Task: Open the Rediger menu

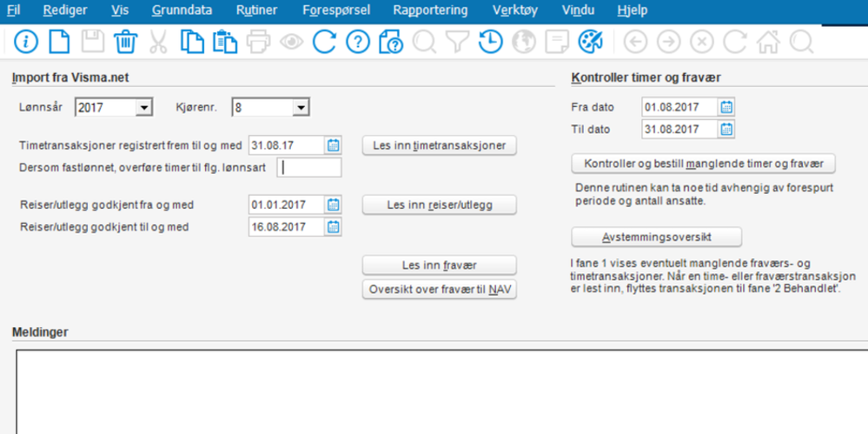Action: (x=65, y=10)
